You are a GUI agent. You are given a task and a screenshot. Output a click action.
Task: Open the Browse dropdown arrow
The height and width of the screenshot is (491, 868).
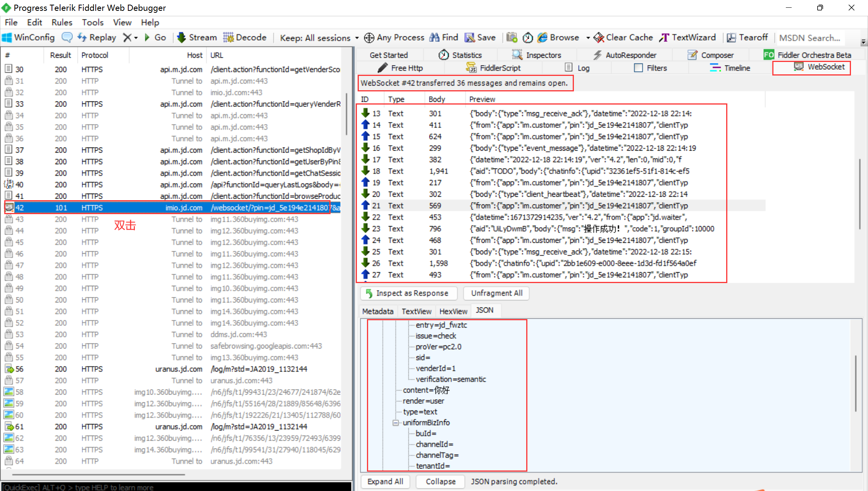(x=588, y=37)
